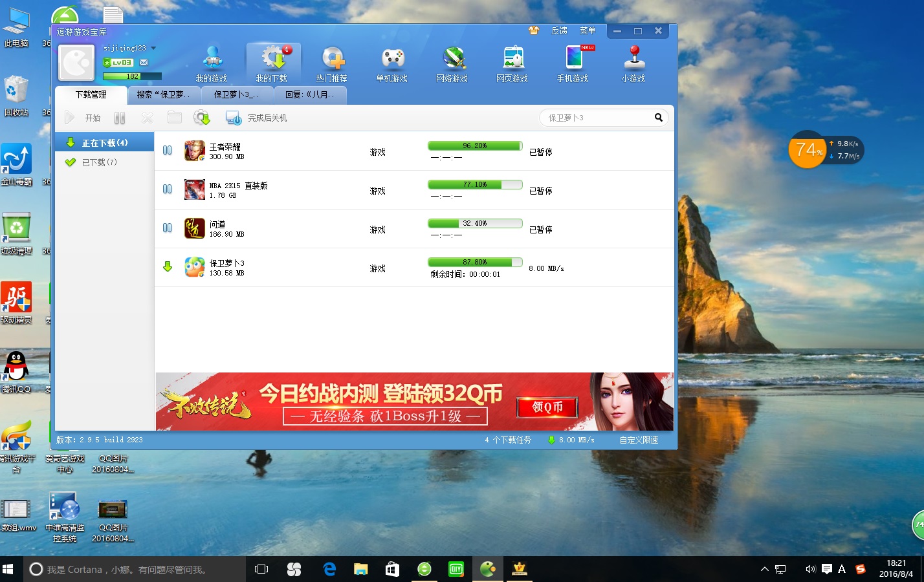Resume the paused NBA 2K15 download

click(x=168, y=189)
